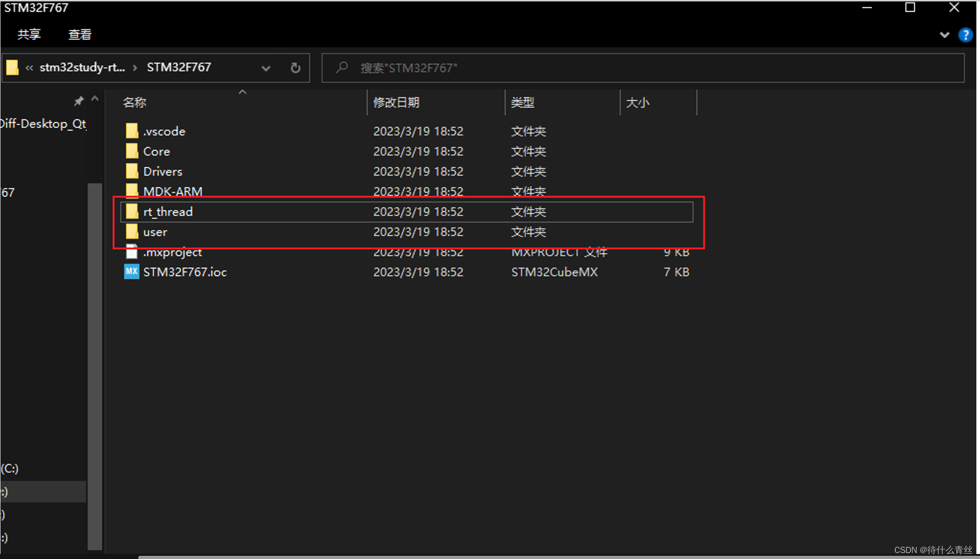Select the STM32F767.ioc file name
Viewport: 980px width, 559px height.
185,272
